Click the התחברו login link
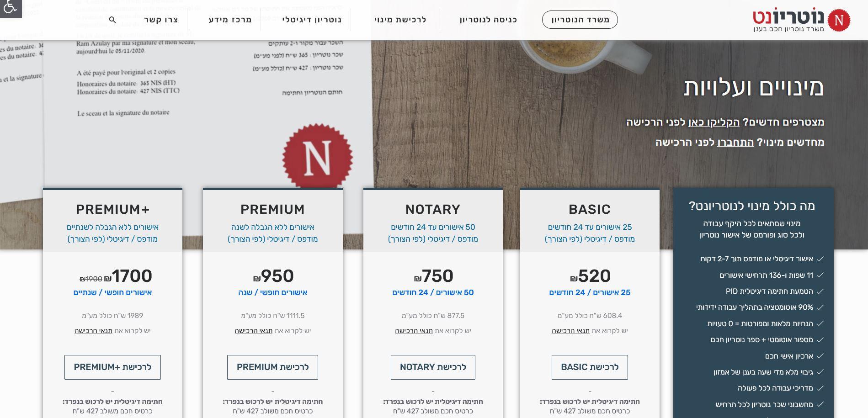This screenshot has height=418, width=868. click(735, 142)
